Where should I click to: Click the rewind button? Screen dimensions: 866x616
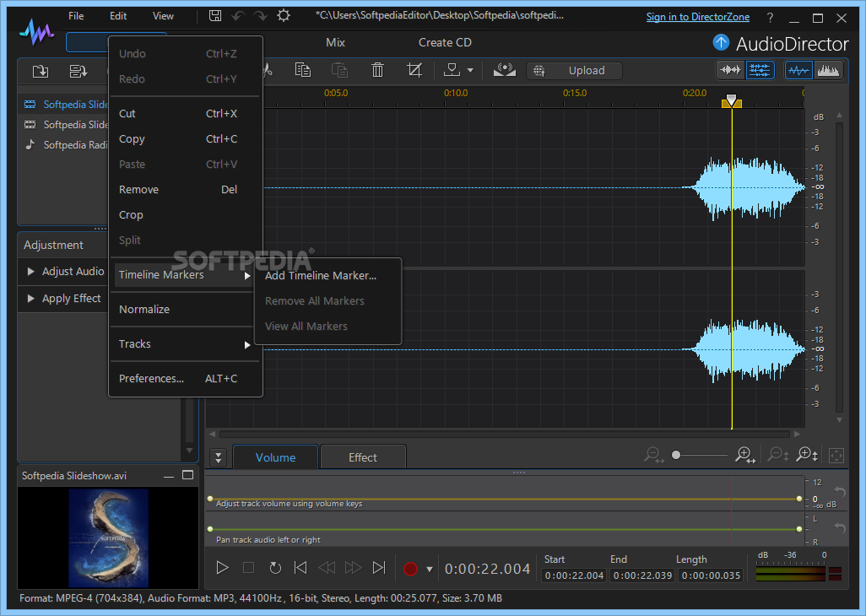click(327, 567)
